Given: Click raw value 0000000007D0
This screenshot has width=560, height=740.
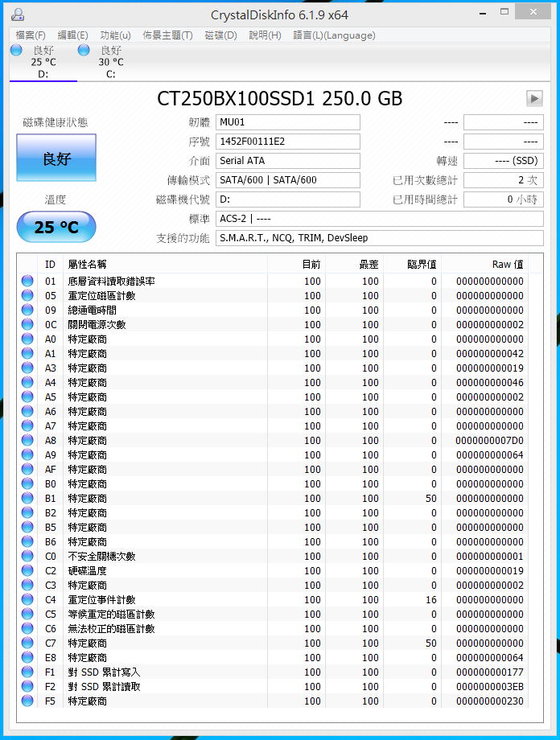Looking at the screenshot, I should [489, 440].
